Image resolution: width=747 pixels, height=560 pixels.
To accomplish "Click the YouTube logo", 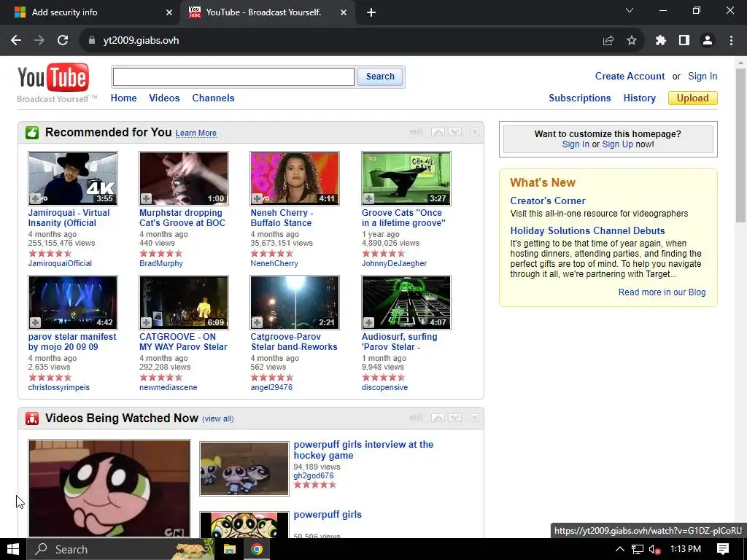I will click(53, 77).
